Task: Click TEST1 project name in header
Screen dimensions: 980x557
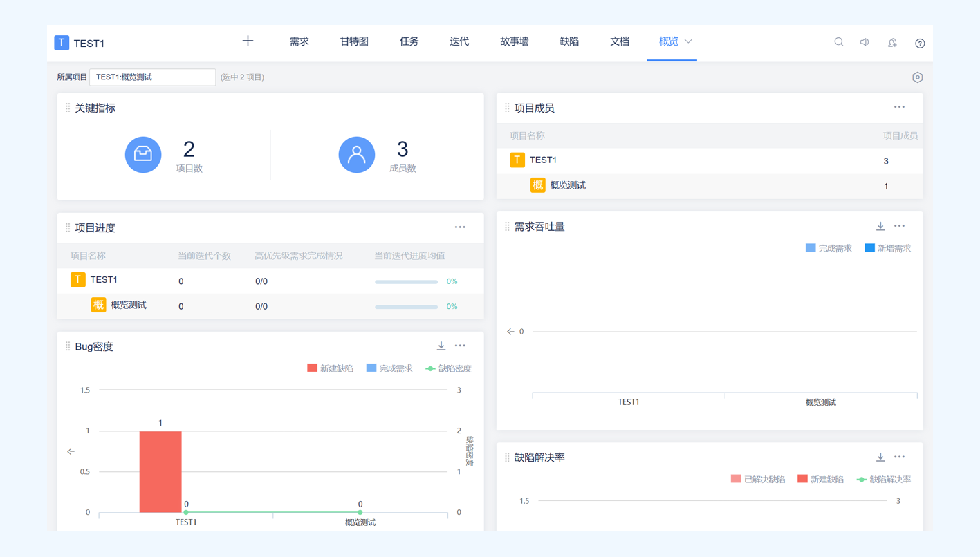Action: point(89,44)
